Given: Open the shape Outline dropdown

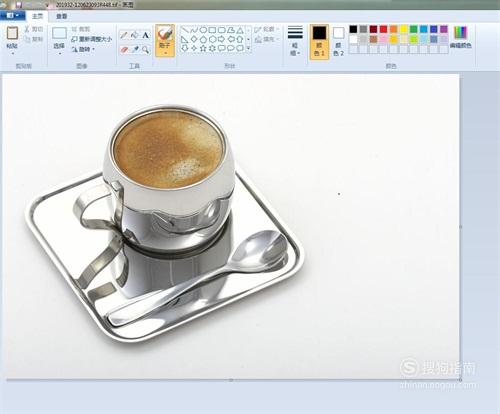Looking at the screenshot, I should [267, 29].
